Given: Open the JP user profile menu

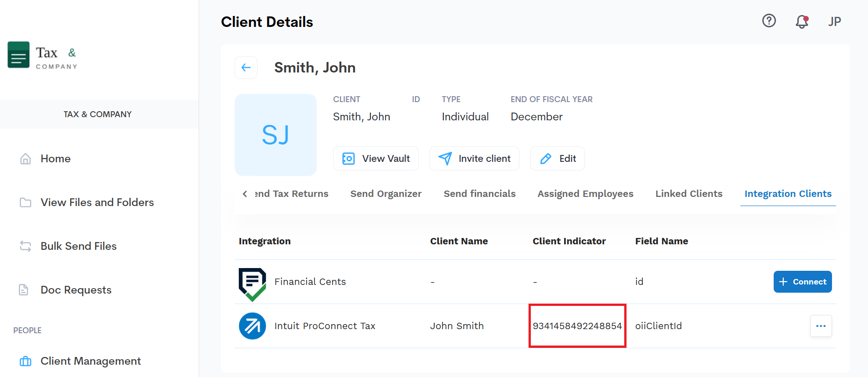Looking at the screenshot, I should pyautogui.click(x=835, y=21).
